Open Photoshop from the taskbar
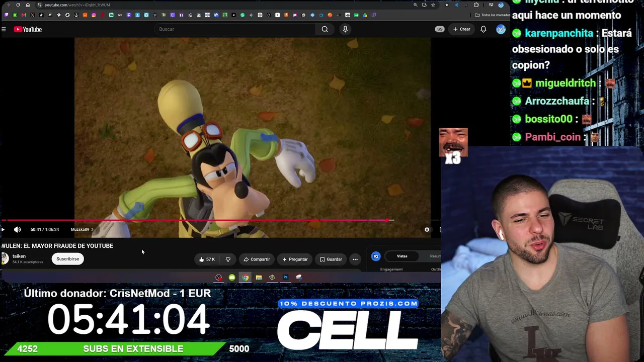This screenshot has width=644, height=362. click(x=285, y=278)
